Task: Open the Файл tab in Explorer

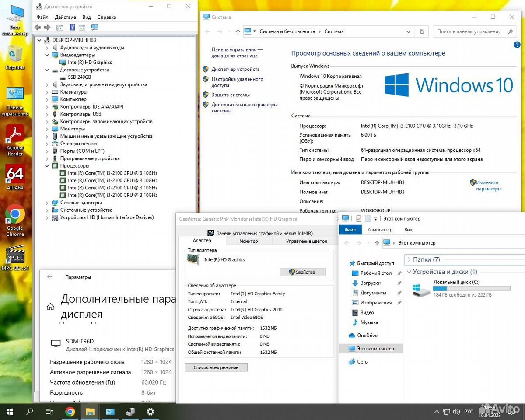Action: click(x=350, y=230)
